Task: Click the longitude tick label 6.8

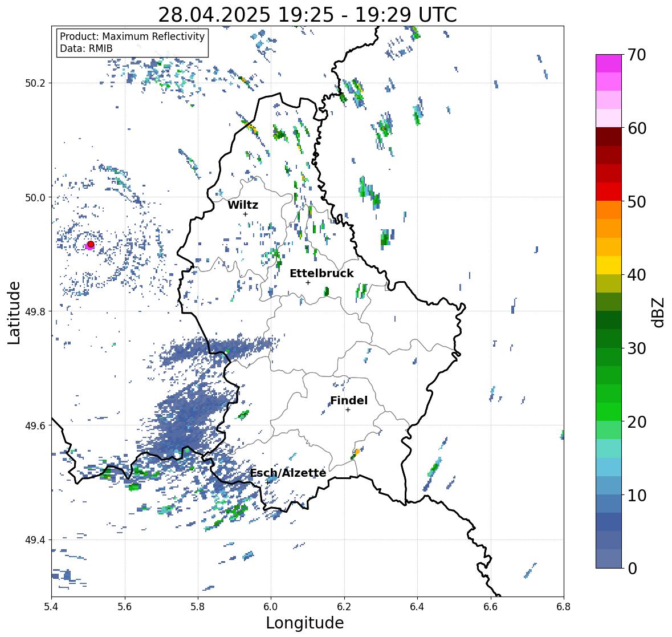Action: 564,606
